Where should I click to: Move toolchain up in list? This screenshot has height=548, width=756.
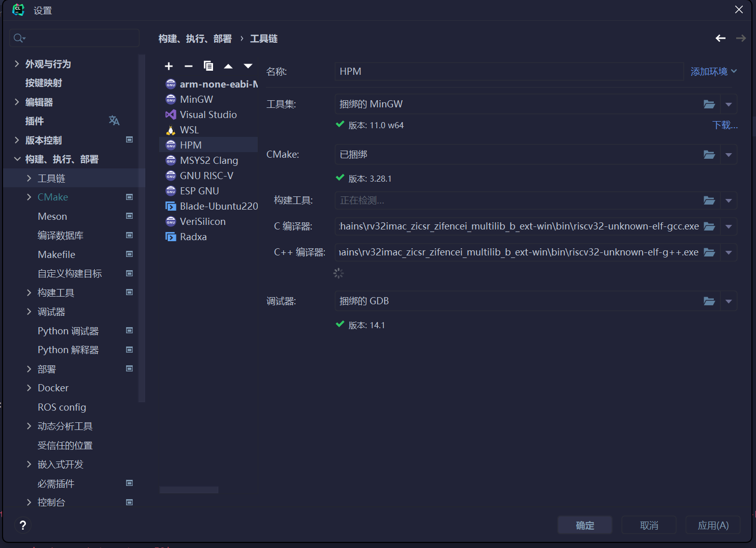[228, 66]
